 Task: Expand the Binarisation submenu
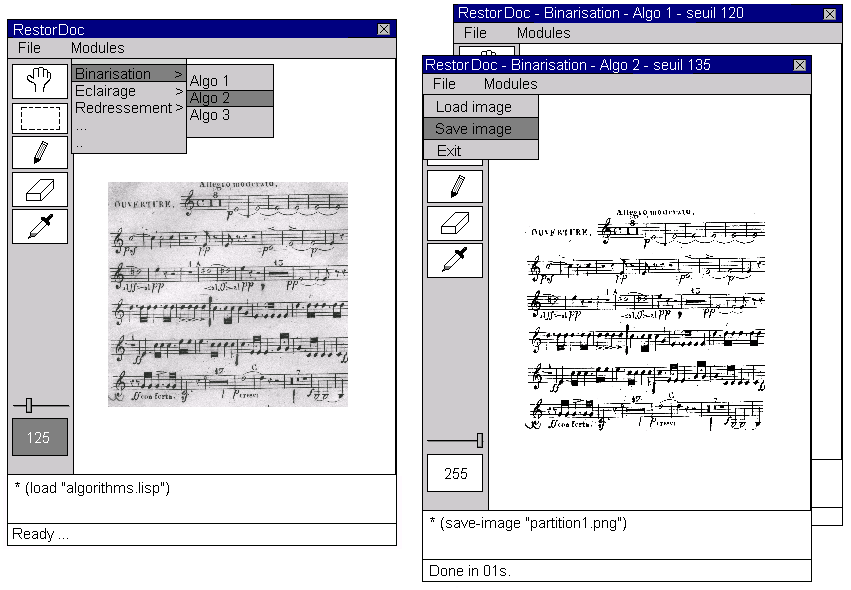pyautogui.click(x=129, y=74)
